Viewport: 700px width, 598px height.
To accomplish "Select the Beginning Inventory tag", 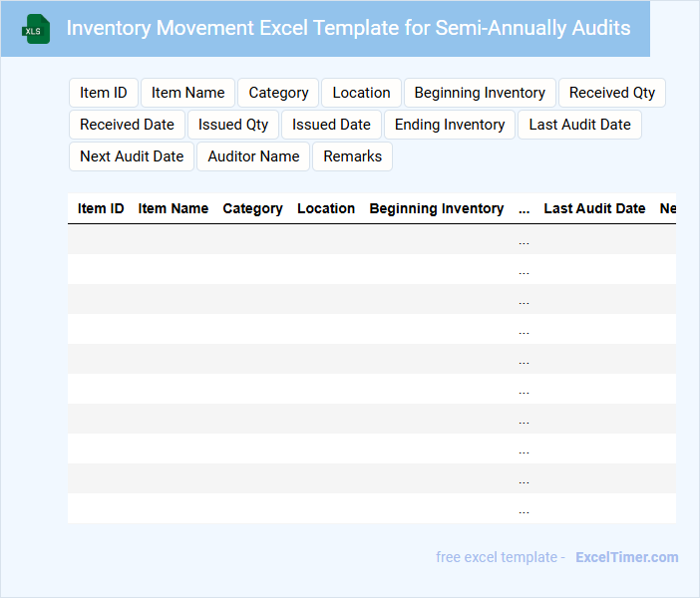I will (x=480, y=93).
